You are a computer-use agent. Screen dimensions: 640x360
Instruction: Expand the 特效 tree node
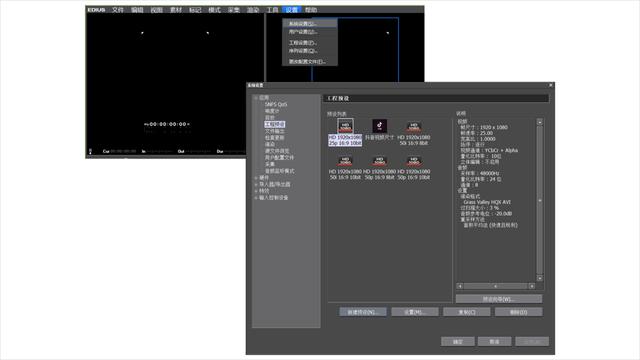[256, 191]
